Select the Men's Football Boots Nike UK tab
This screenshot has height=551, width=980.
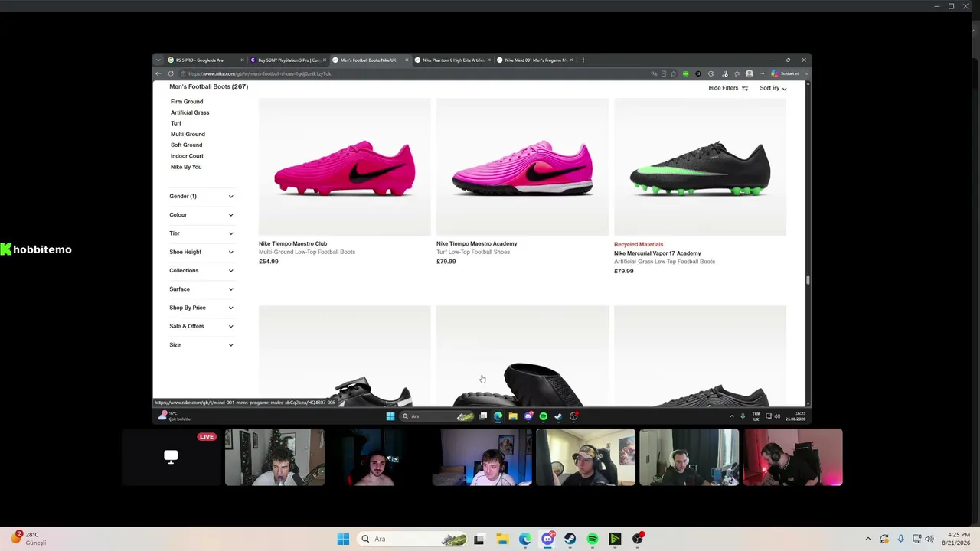coord(371,60)
